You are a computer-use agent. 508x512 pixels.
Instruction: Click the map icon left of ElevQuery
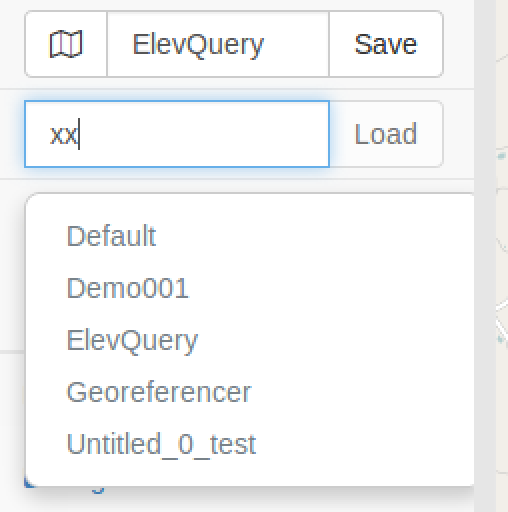click(66, 44)
